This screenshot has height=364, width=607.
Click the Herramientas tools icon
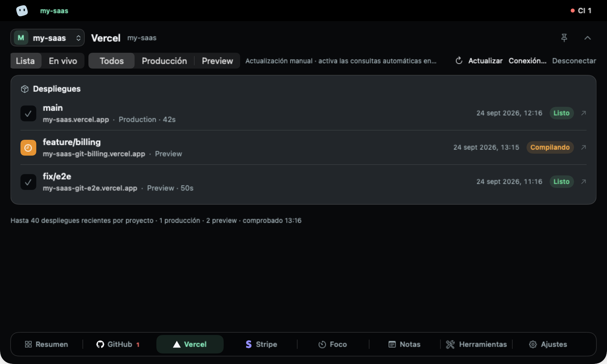450,344
